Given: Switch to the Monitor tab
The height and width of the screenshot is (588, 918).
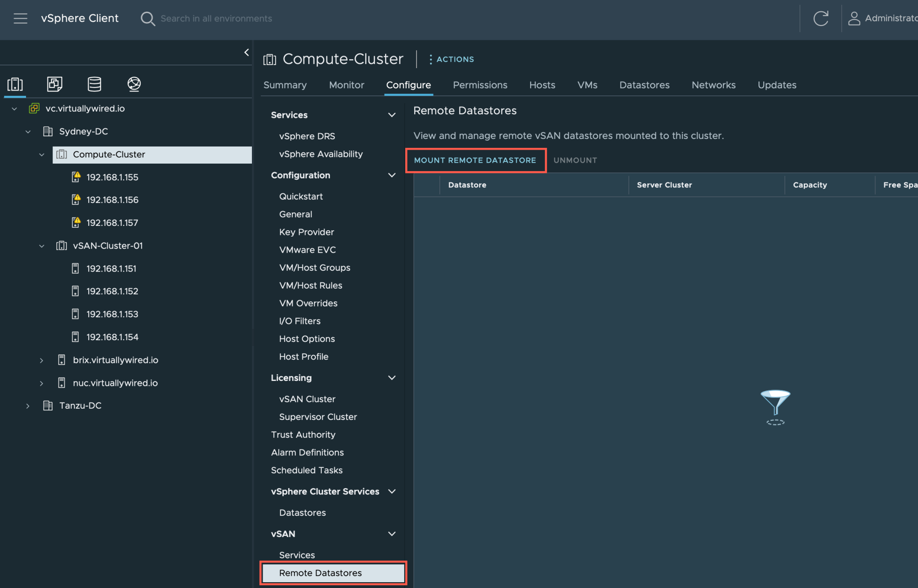Looking at the screenshot, I should [x=346, y=85].
